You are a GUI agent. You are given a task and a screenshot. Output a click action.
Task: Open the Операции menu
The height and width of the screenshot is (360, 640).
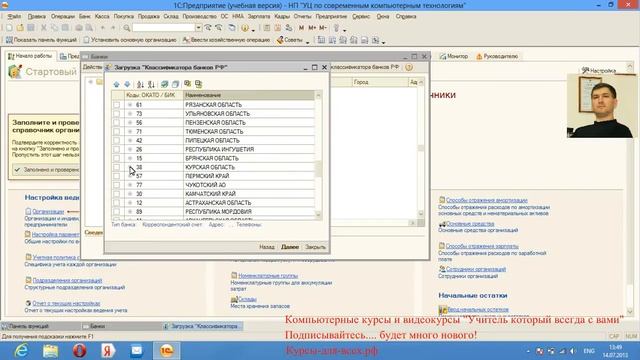[x=63, y=17]
